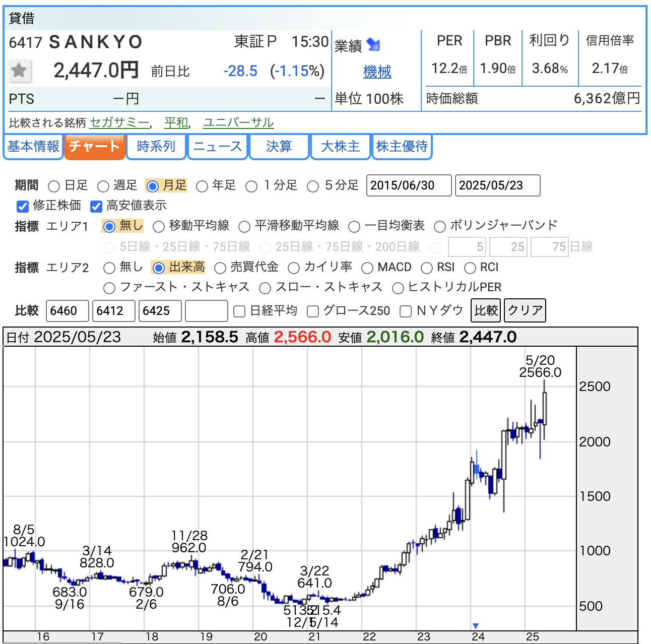Screen dimensions: 651x644
Task: Click the 利回り 3.68% value
Action: 550,69
